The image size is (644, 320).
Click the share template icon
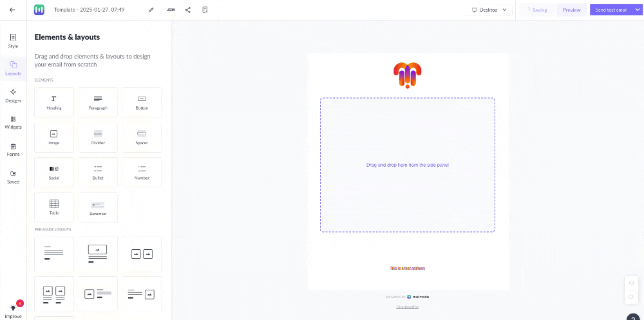[x=187, y=10]
